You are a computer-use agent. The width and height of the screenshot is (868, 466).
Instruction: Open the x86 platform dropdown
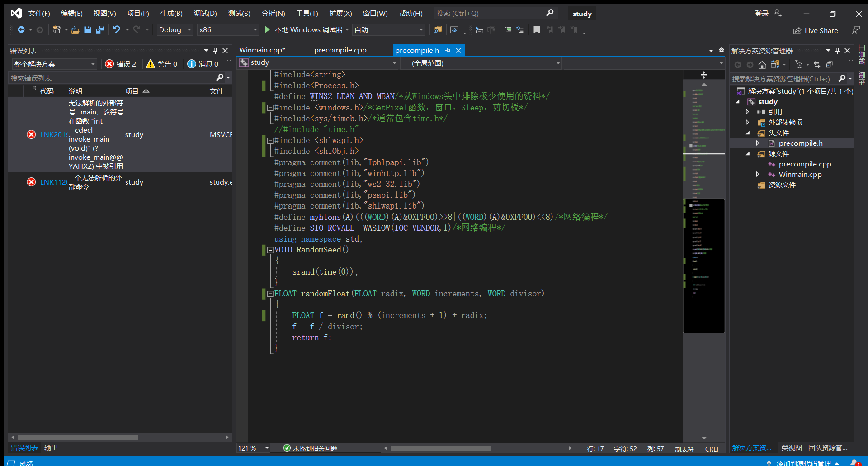tap(228, 30)
